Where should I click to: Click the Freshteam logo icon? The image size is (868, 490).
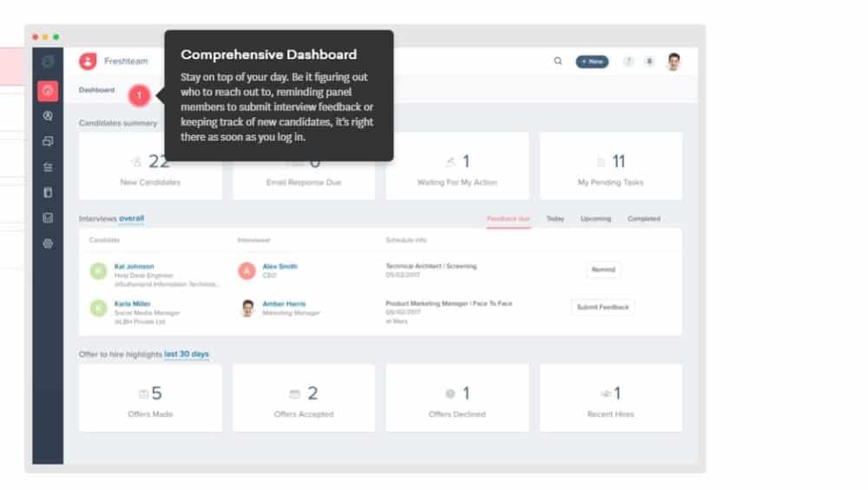(x=88, y=62)
